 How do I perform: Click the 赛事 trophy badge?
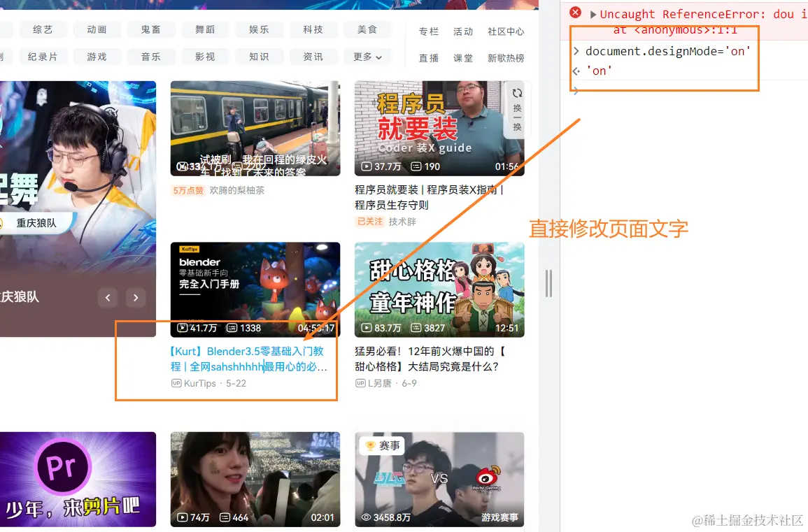point(382,445)
